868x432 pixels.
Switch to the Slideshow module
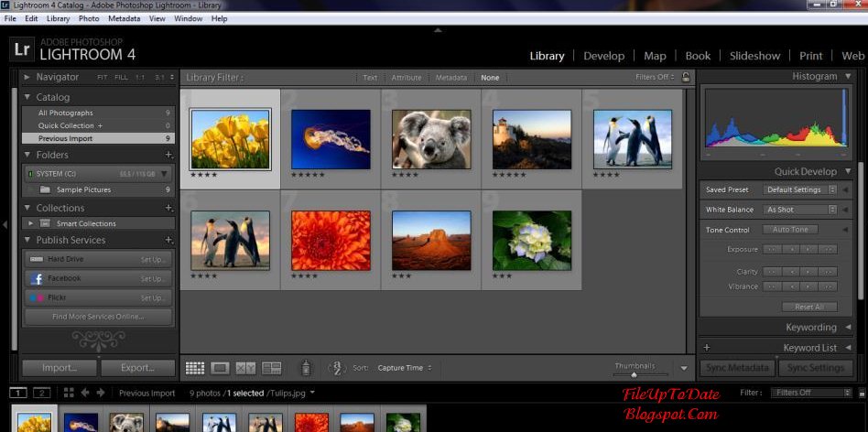click(754, 56)
